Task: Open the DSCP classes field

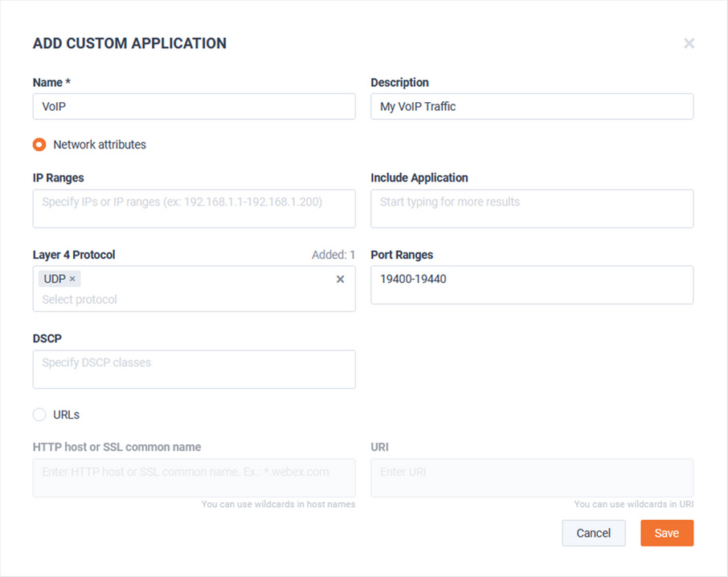Action: click(x=194, y=370)
